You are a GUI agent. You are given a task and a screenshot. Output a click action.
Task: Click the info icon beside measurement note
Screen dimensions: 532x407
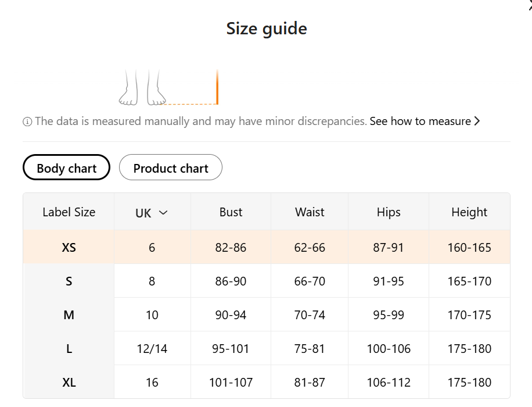[27, 122]
